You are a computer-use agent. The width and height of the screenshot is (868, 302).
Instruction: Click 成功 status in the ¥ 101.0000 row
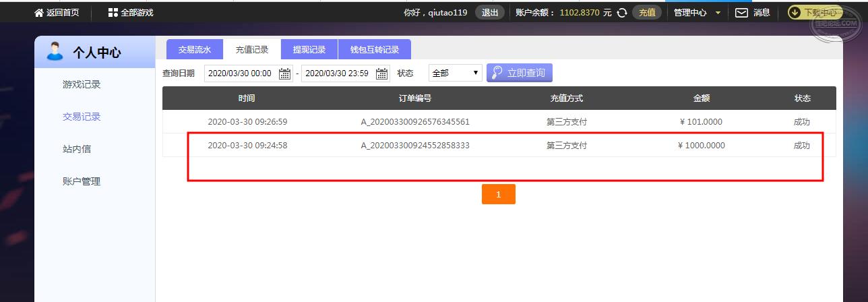point(802,122)
